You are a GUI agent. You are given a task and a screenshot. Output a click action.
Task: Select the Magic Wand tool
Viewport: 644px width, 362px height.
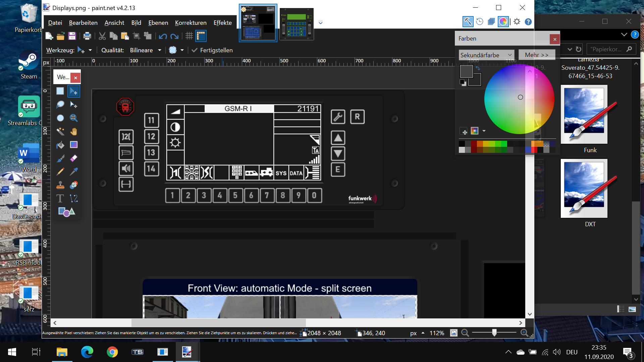pos(60,131)
